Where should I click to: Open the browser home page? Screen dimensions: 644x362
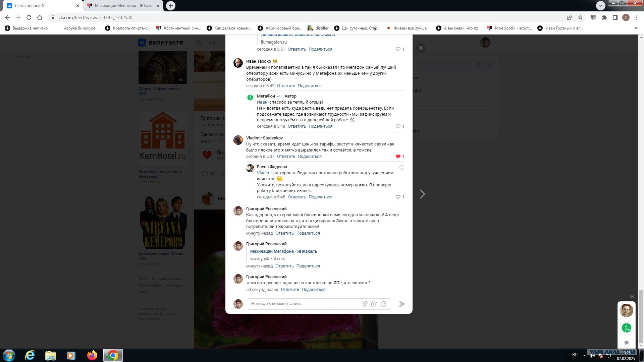(x=40, y=17)
